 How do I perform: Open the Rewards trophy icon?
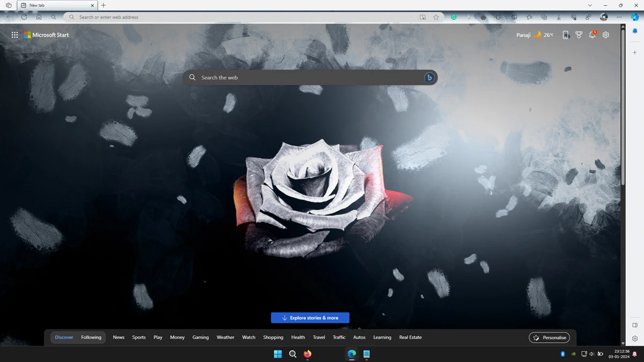click(579, 35)
